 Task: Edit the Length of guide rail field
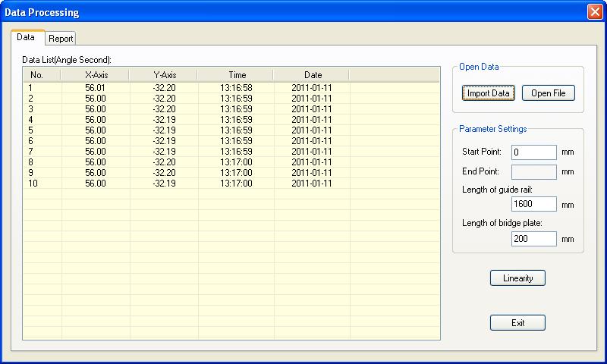(533, 205)
